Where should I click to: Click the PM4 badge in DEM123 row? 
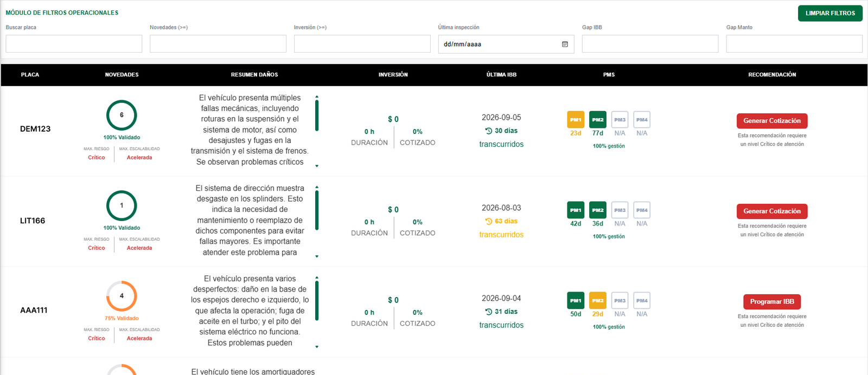[x=642, y=120]
